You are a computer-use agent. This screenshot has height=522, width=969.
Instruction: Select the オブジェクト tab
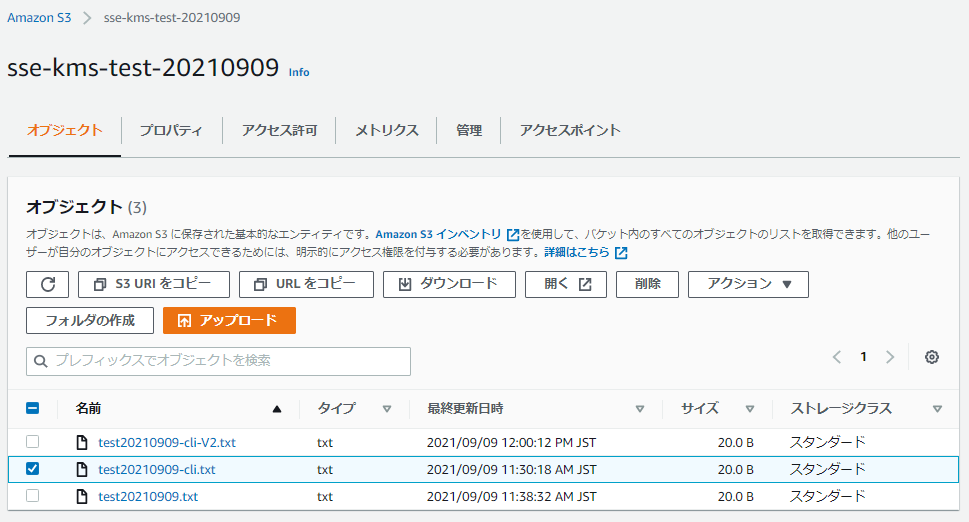click(x=64, y=130)
